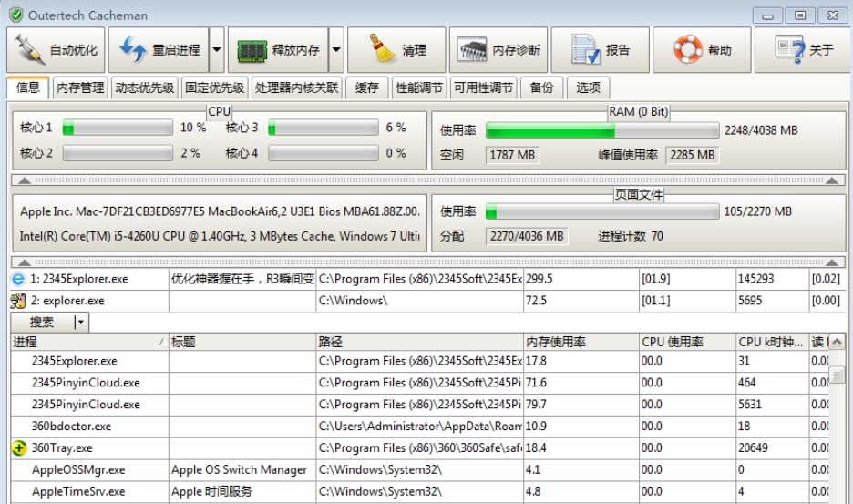Click the 内存诊断 RAM module icon

tap(472, 49)
